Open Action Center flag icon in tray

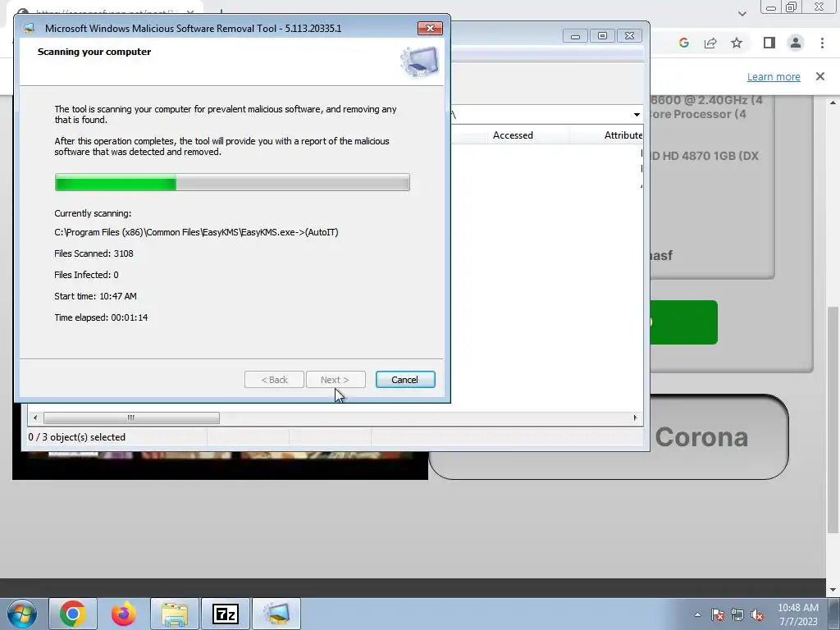pos(717,614)
